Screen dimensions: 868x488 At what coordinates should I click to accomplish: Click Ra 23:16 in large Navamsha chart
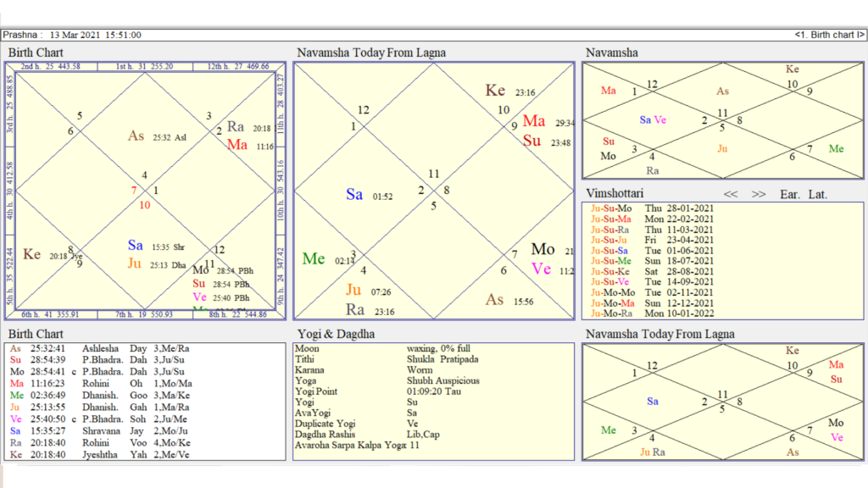pyautogui.click(x=370, y=310)
